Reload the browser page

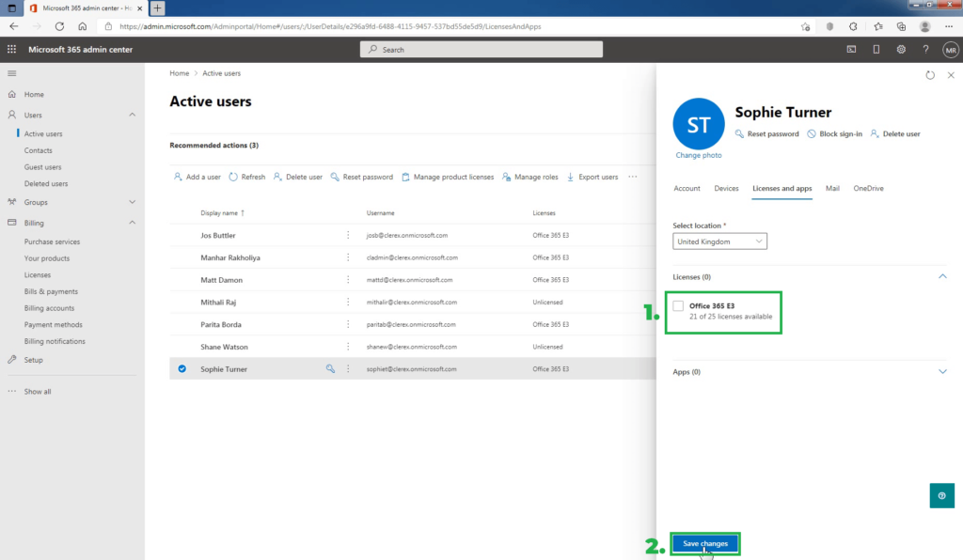point(59,26)
